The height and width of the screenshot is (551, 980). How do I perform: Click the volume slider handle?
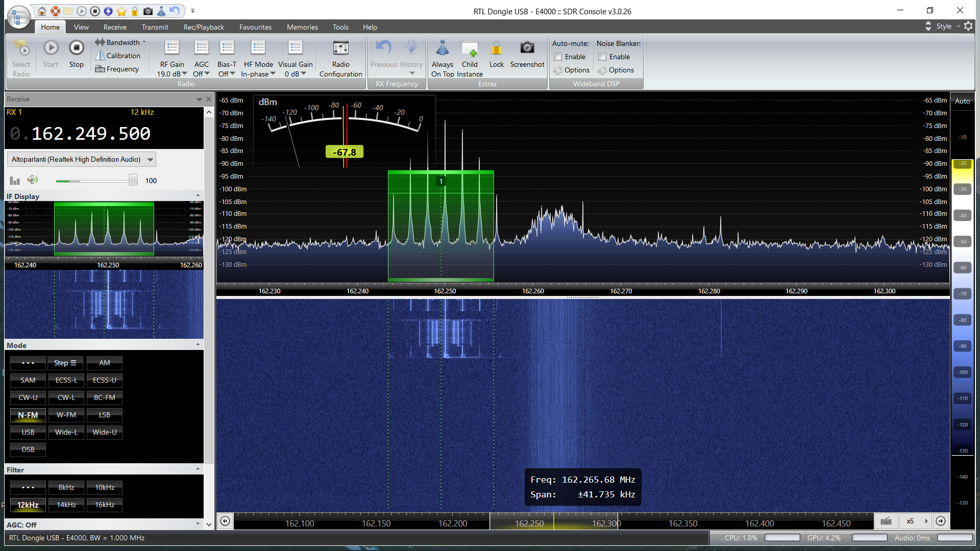click(133, 180)
